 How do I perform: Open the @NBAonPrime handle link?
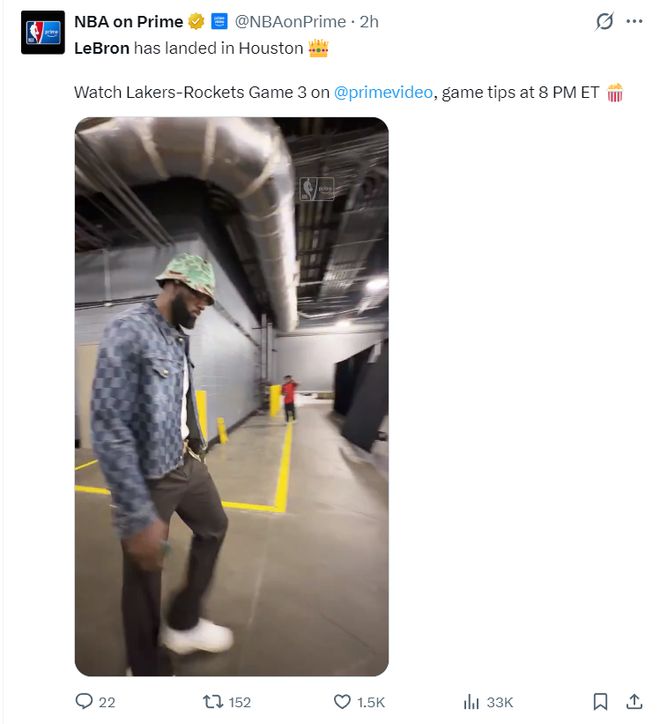(291, 22)
